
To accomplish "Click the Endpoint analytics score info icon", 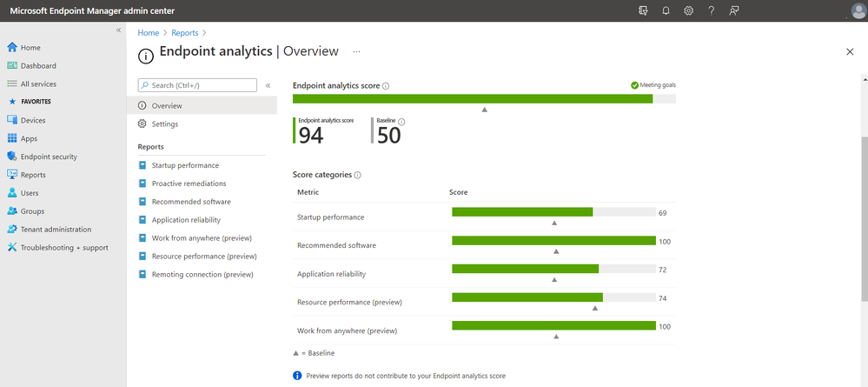I will click(x=386, y=86).
